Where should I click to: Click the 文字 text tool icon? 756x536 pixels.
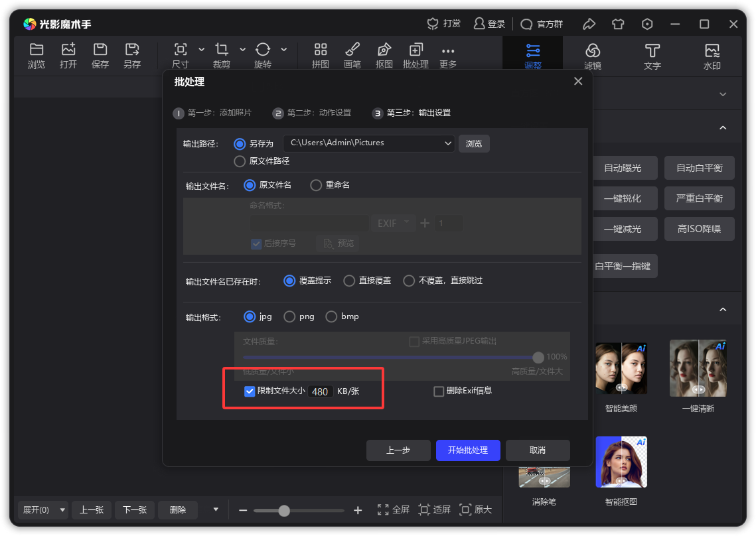[x=652, y=51]
